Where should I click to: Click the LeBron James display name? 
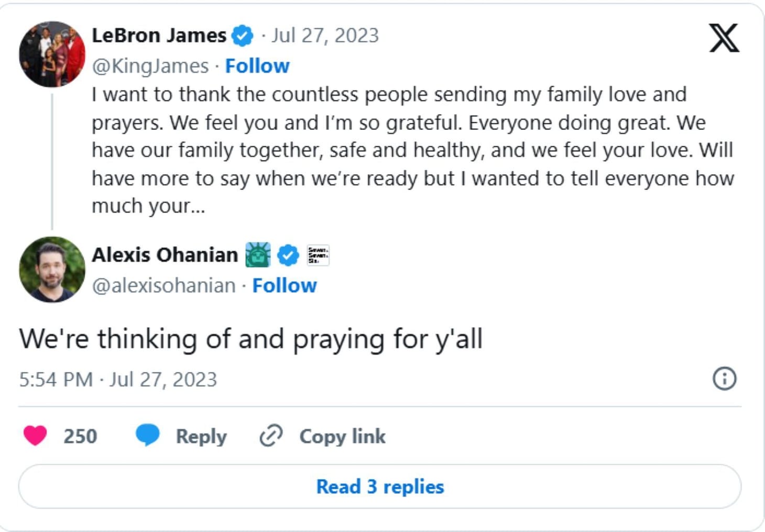coord(160,35)
